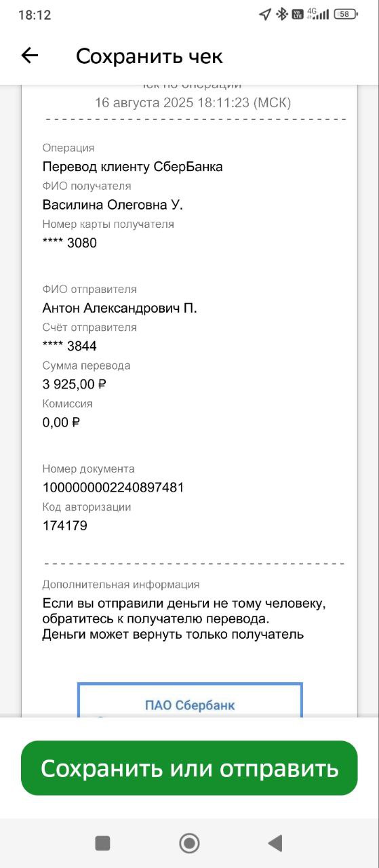Tap the Bluetooth icon in status bar

pos(281,14)
